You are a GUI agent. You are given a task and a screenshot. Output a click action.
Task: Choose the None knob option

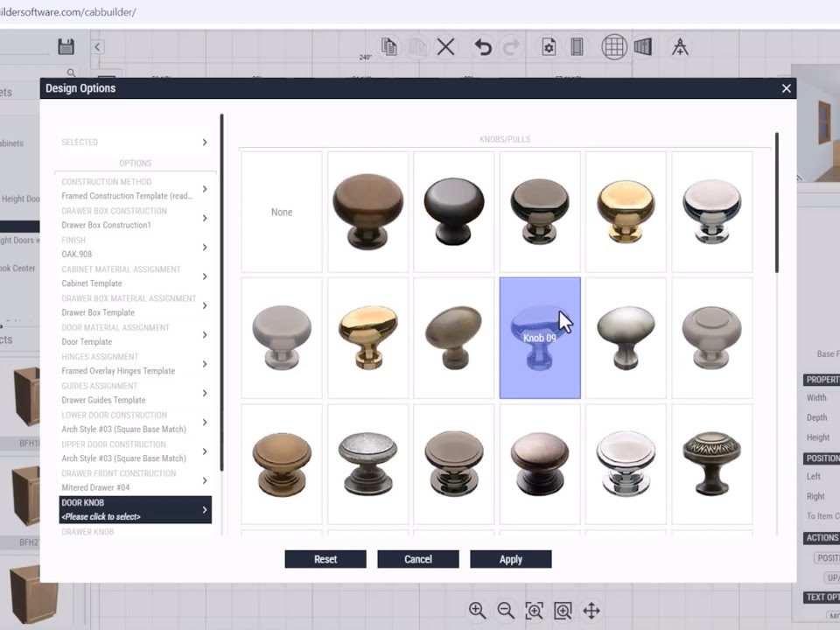[282, 213]
